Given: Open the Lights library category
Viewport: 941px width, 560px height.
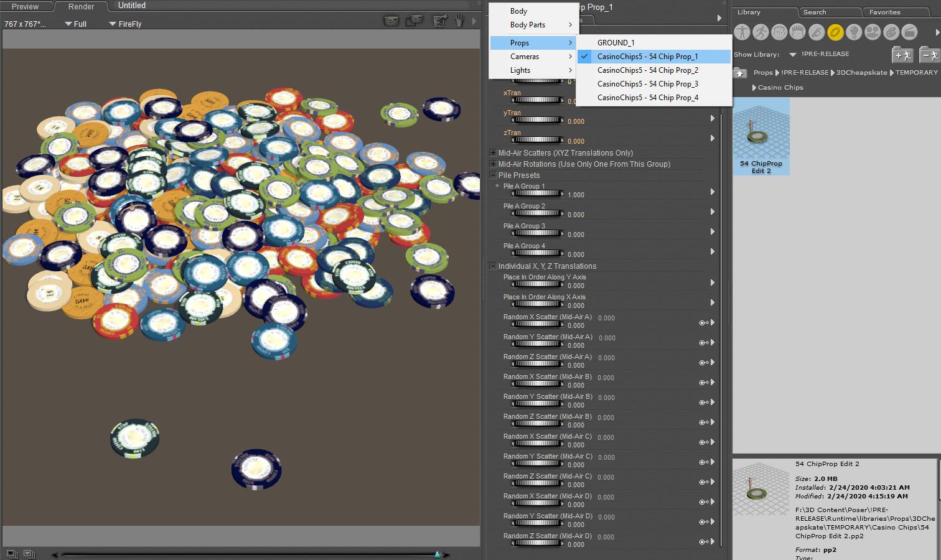Looking at the screenshot, I should point(854,32).
